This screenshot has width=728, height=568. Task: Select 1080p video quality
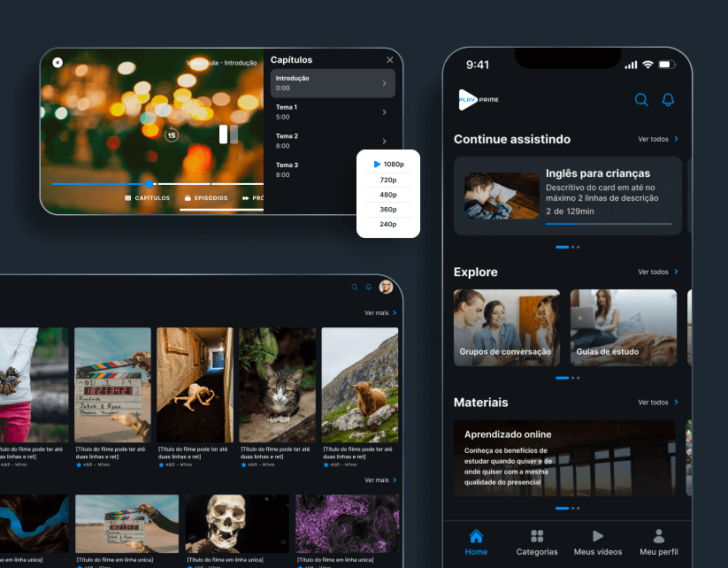(x=388, y=164)
